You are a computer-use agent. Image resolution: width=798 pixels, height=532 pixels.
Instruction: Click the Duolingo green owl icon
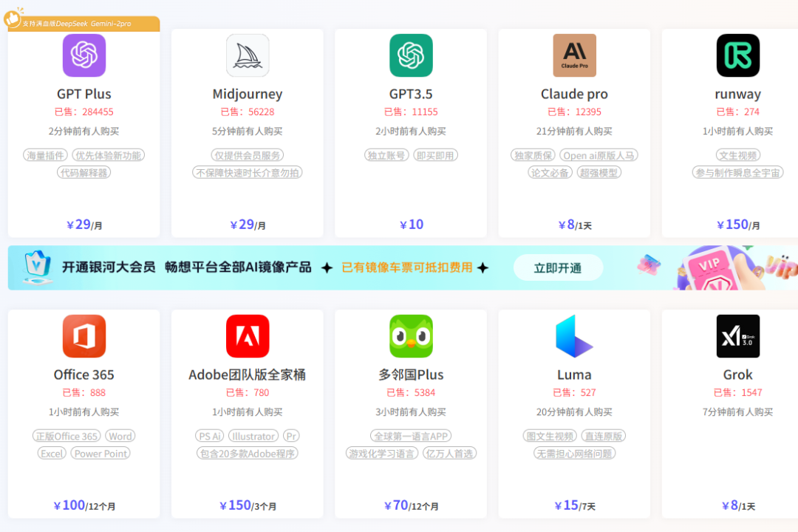click(x=411, y=336)
